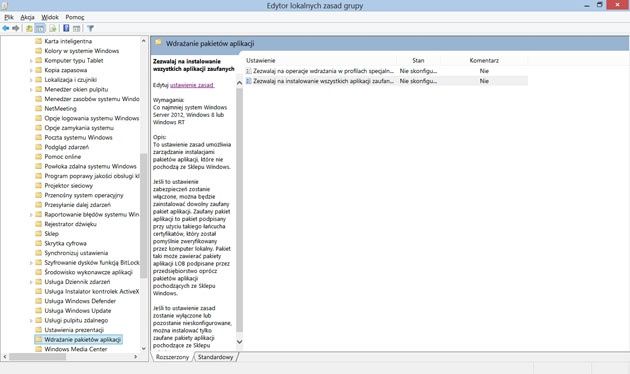Viewport: 630px width, 374px height.
Task: Click the Back arrow toolbar icon
Action: point(6,28)
